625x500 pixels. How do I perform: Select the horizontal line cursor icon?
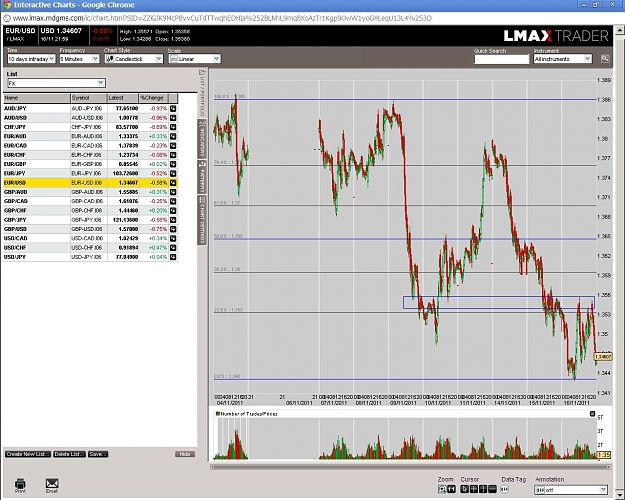point(492,489)
